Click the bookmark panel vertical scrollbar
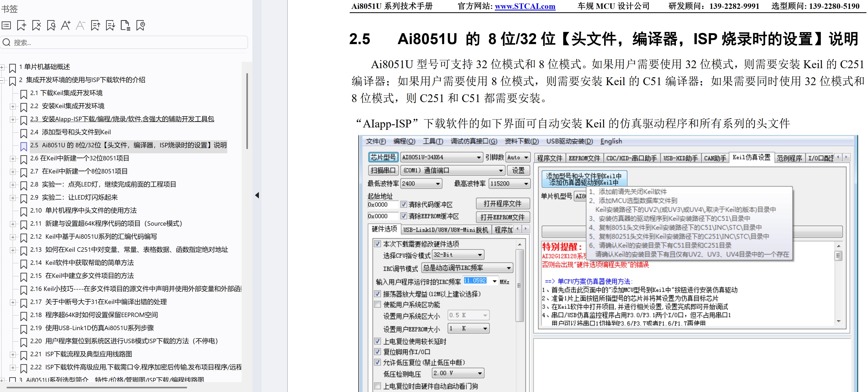Screen dimensions: 868x392 click(x=247, y=111)
